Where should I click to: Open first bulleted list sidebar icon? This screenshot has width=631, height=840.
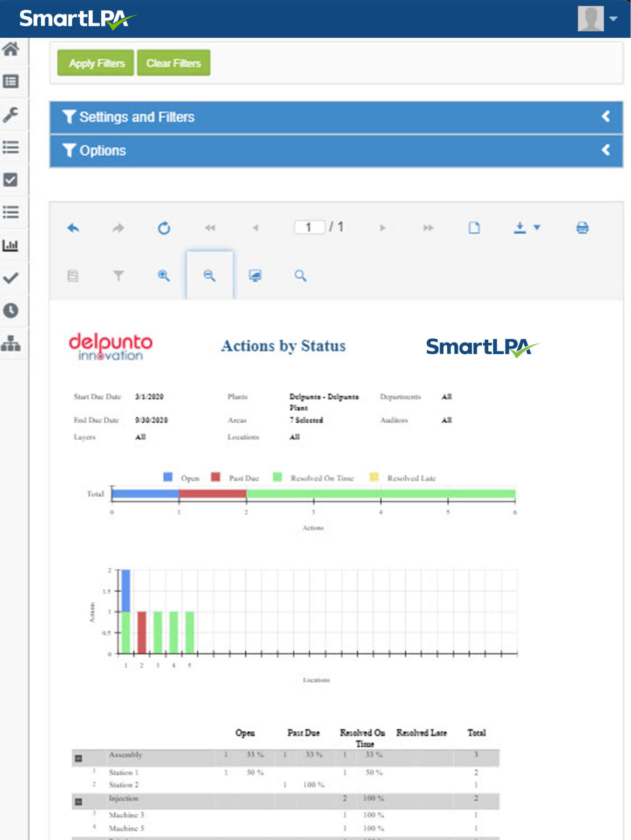pos(11,147)
